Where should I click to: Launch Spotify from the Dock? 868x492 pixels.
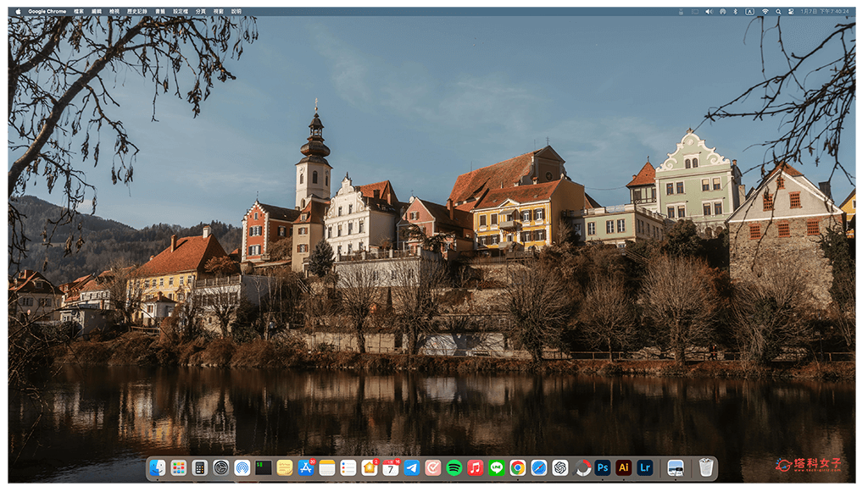click(x=454, y=468)
